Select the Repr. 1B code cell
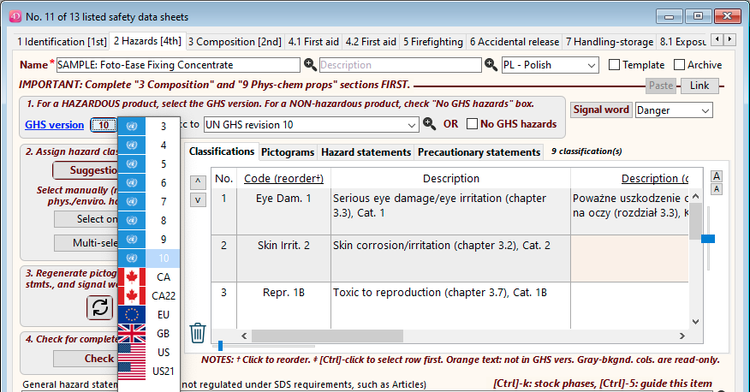Screen dimensions: 750x392 click(284, 305)
